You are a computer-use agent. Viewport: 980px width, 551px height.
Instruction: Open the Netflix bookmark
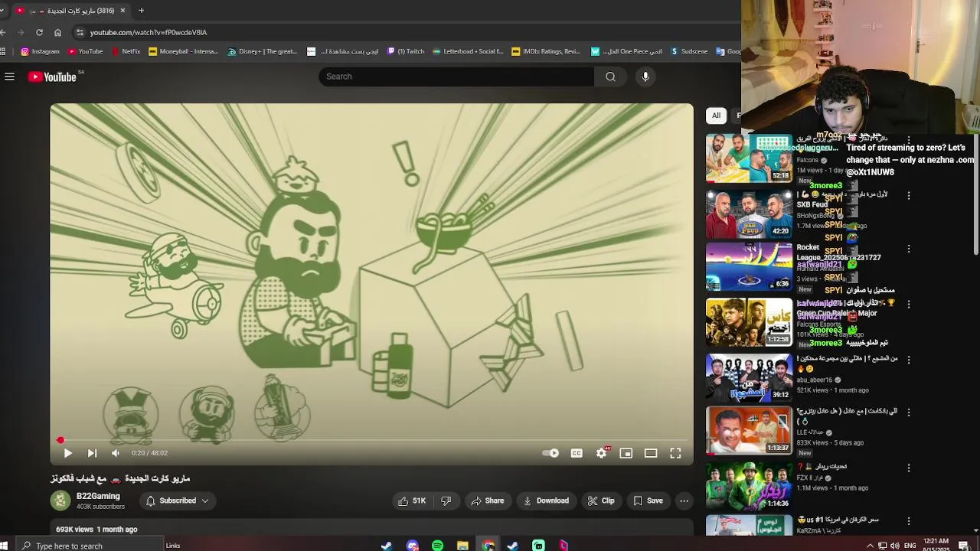(x=126, y=51)
